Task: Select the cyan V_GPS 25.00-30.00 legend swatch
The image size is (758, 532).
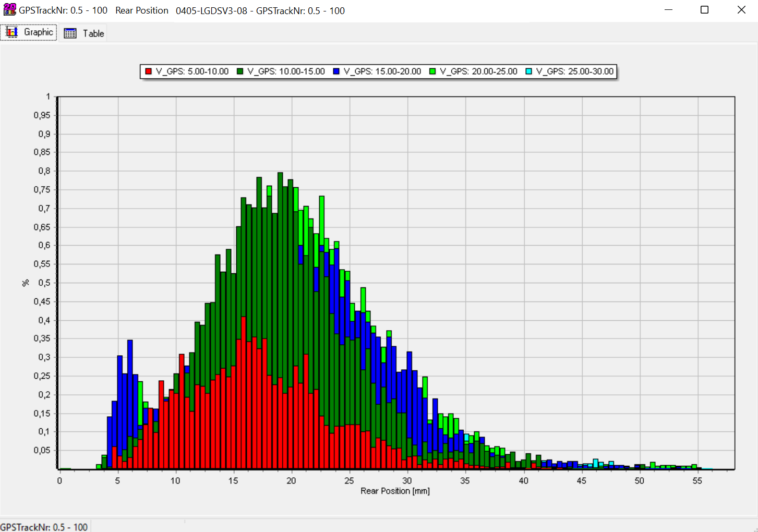Action: [528, 71]
